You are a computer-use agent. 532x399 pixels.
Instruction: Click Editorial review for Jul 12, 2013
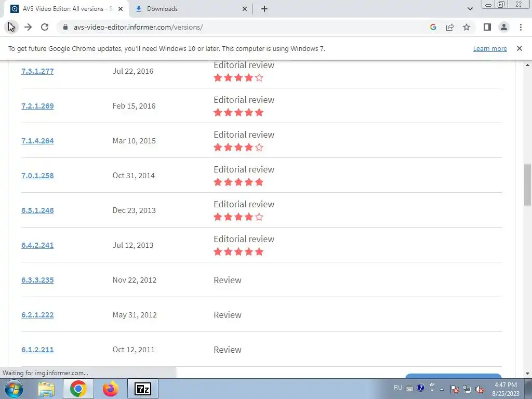[x=244, y=239]
